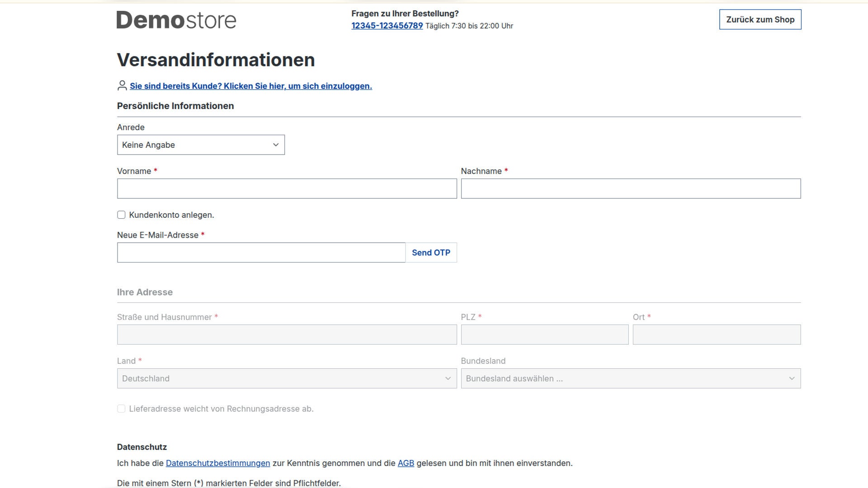
Task: Expand the Bundesland auswählen dropdown
Action: point(631,379)
